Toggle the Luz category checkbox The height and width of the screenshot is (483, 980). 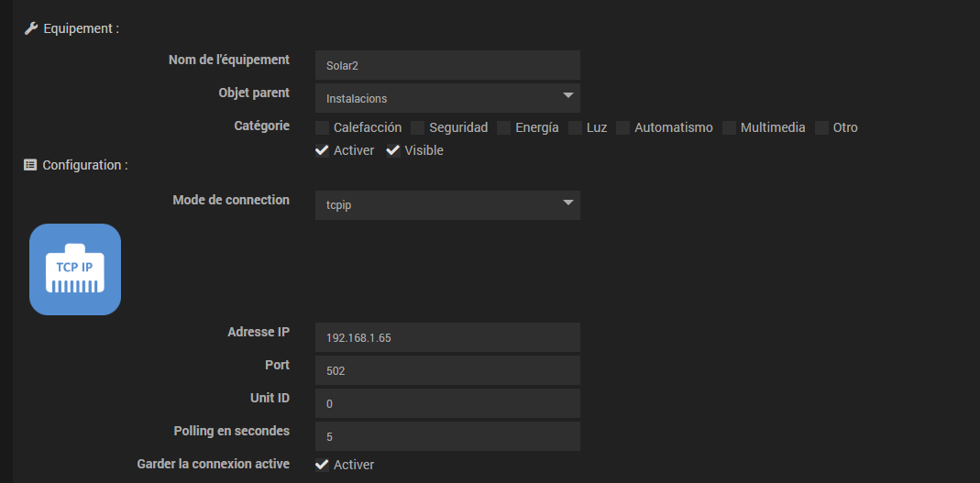pyautogui.click(x=575, y=128)
